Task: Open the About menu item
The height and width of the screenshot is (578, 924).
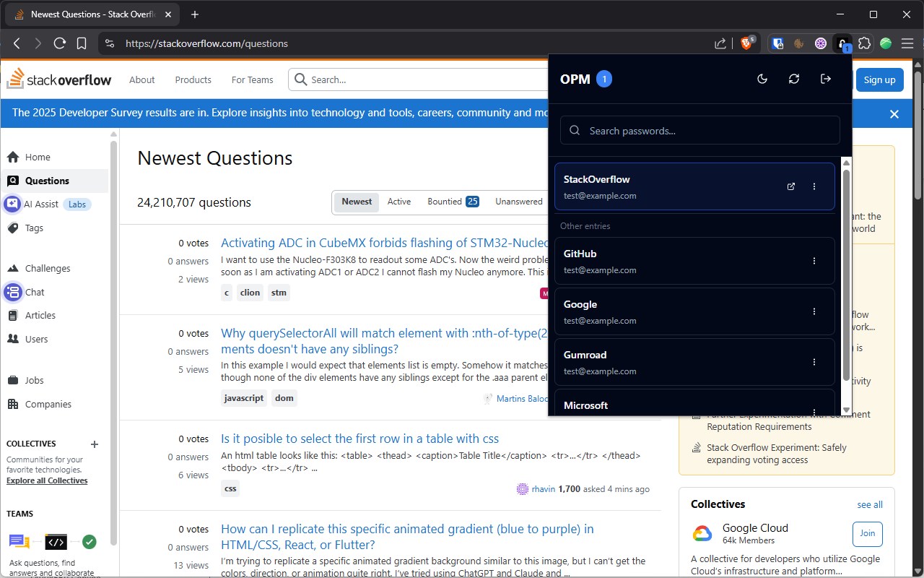Action: [142, 79]
